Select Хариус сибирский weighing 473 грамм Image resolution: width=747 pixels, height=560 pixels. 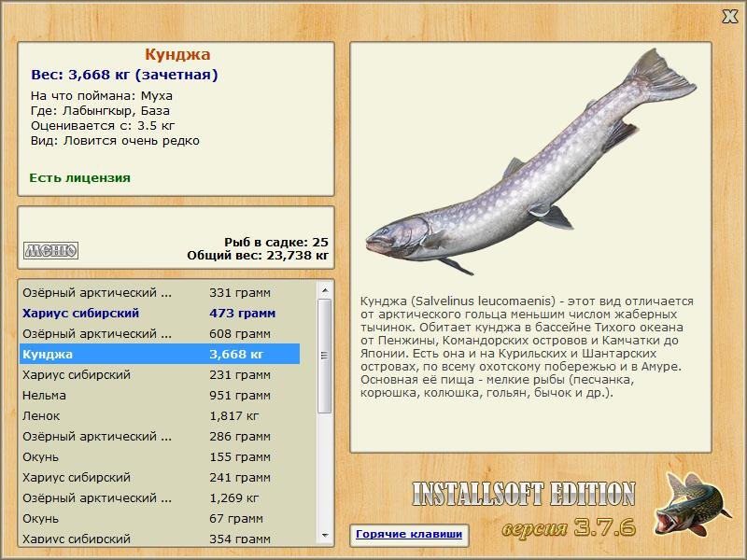point(159,314)
